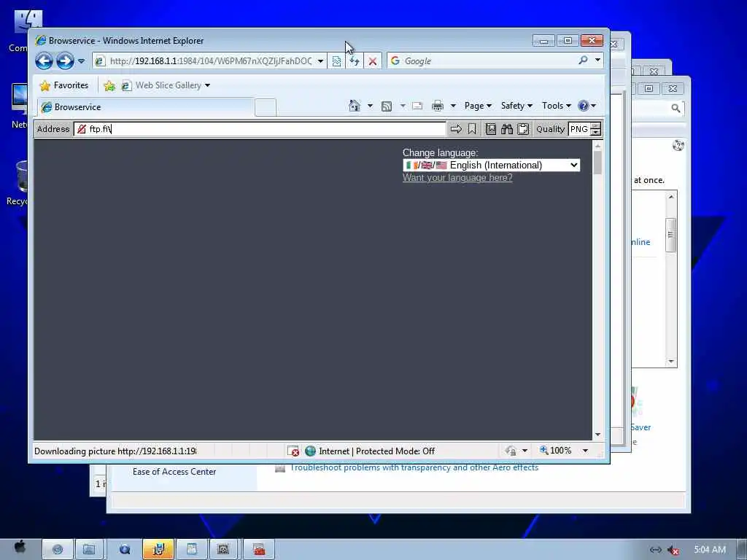The width and height of the screenshot is (747, 560).
Task: Click the Browservice bookmark icon
Action: click(x=472, y=129)
